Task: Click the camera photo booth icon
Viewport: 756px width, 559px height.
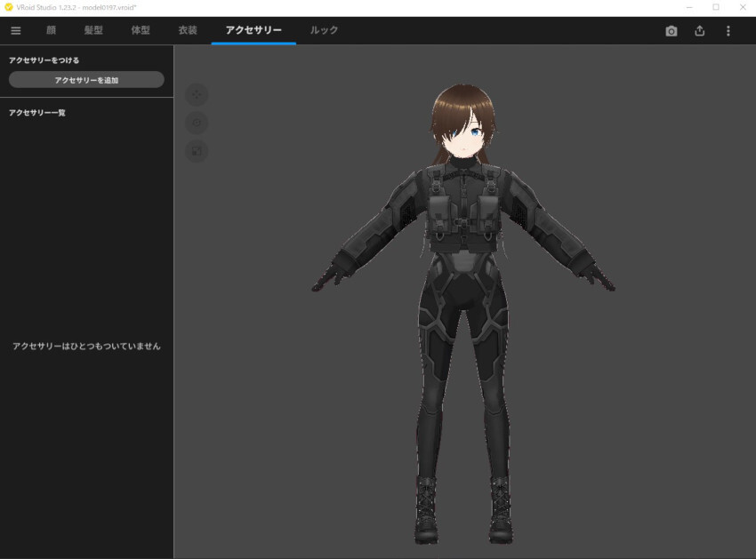Action: (672, 31)
